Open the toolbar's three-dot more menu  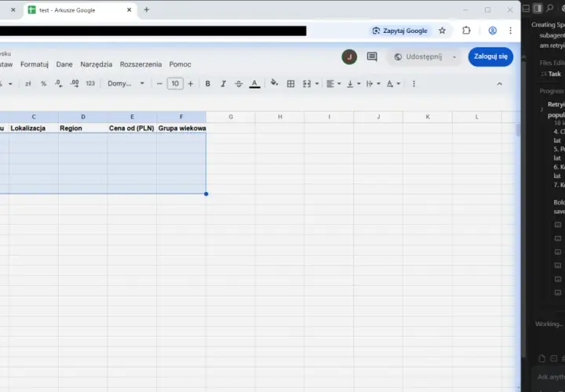pos(414,84)
